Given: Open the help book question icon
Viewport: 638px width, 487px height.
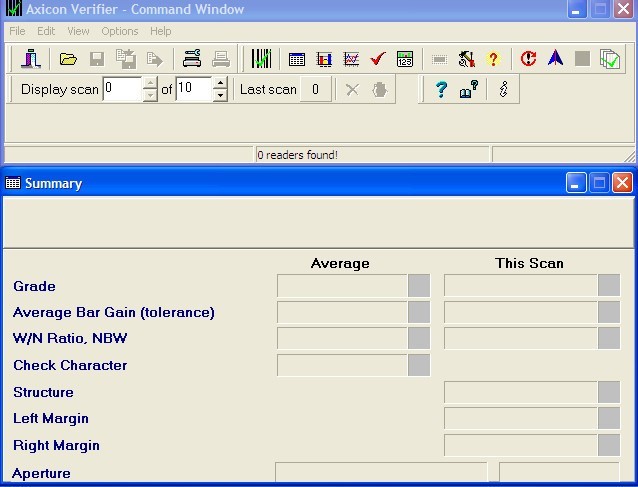Looking at the screenshot, I should [469, 89].
